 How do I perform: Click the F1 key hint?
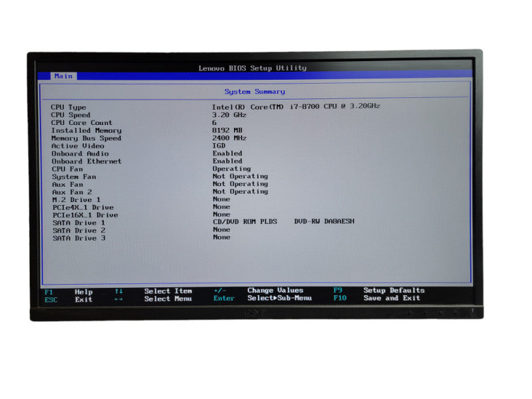(x=49, y=293)
